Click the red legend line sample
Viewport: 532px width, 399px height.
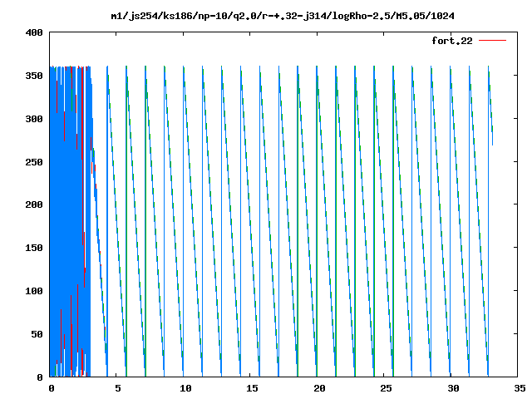pos(492,41)
